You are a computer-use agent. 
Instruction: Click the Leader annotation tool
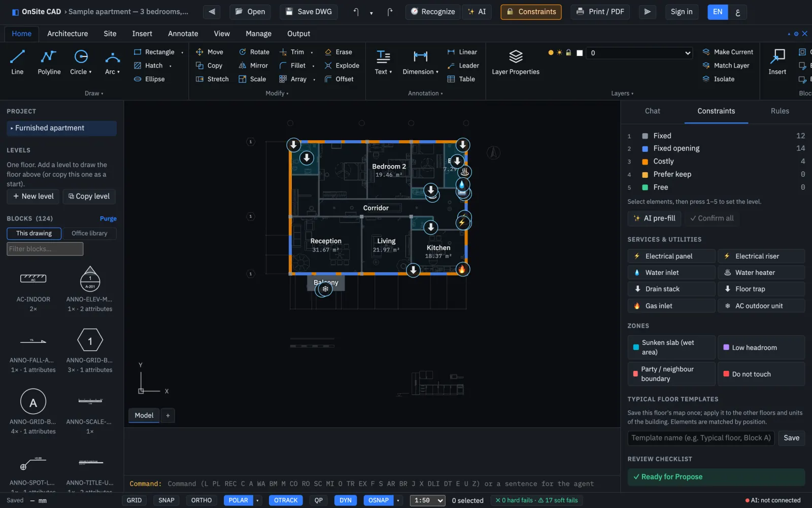(x=463, y=66)
